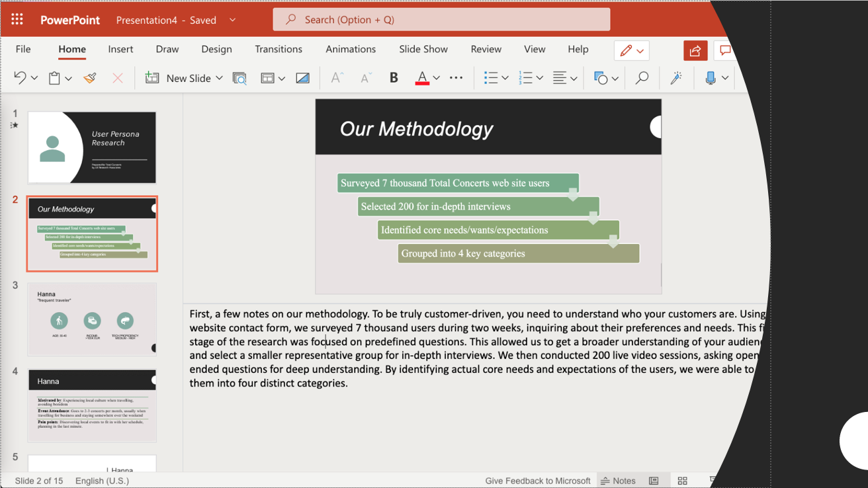Select the Home tab
Viewport: 868px width, 488px height.
tap(72, 49)
